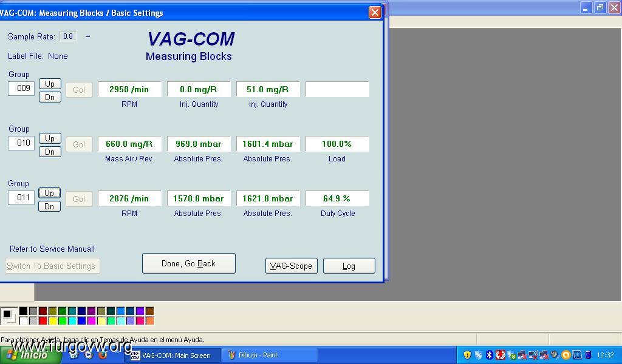Click the green-arrow hardware removal tray icon
Viewport: 622px width, 364px height.
511,355
